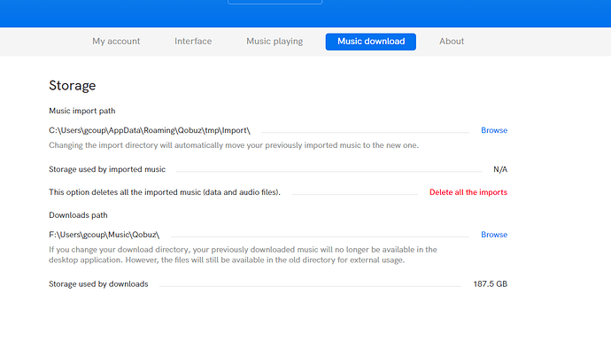Click Browse for the music import path

coord(494,130)
